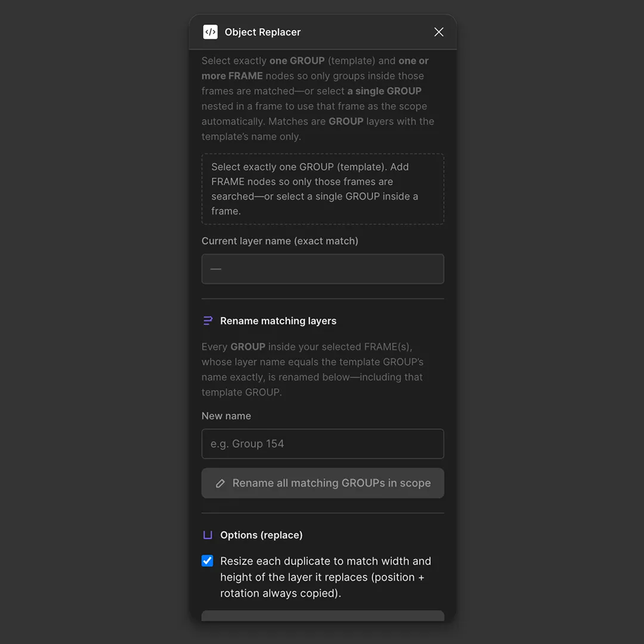Click the Object Replacer title text
This screenshot has height=644, width=644.
[x=262, y=32]
